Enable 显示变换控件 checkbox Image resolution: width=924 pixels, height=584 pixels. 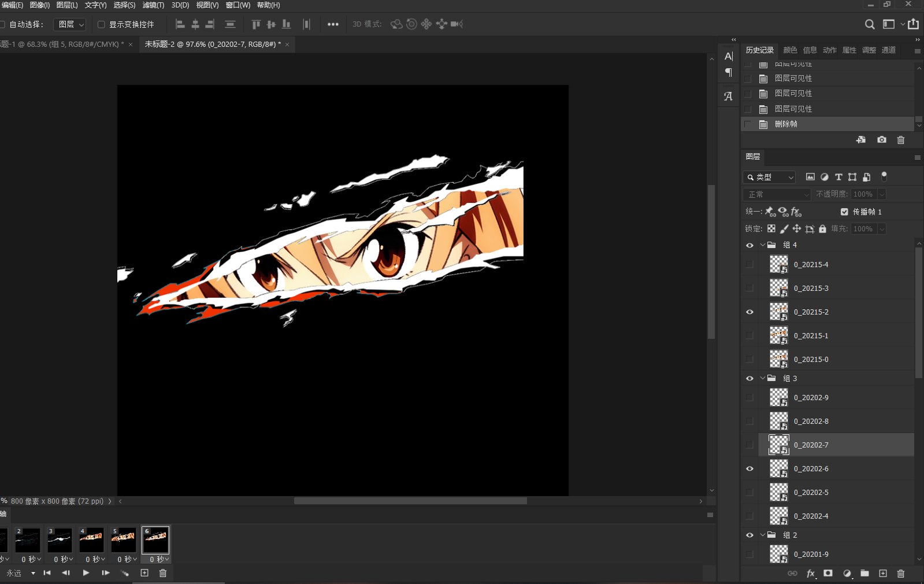[101, 24]
